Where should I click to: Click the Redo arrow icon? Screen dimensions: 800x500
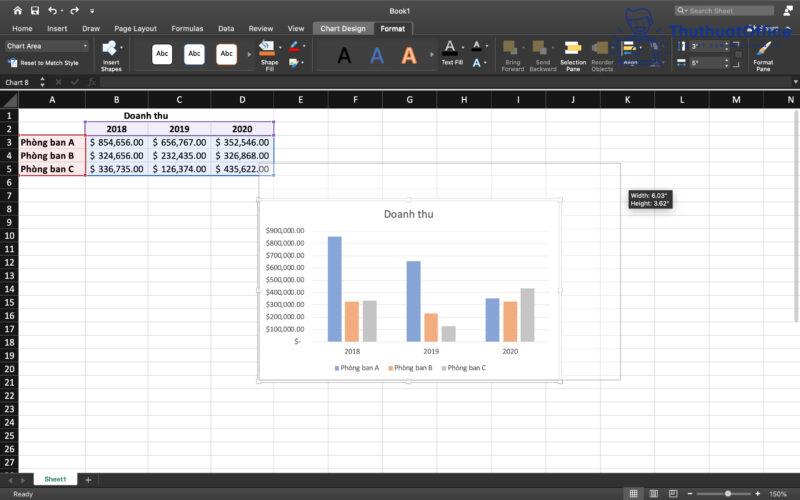point(74,10)
